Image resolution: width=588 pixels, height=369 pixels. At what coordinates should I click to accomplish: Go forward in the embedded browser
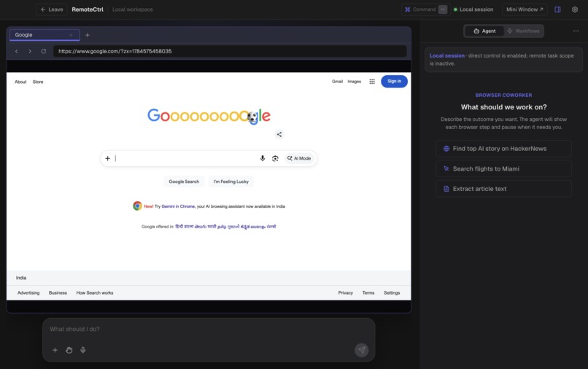click(30, 51)
